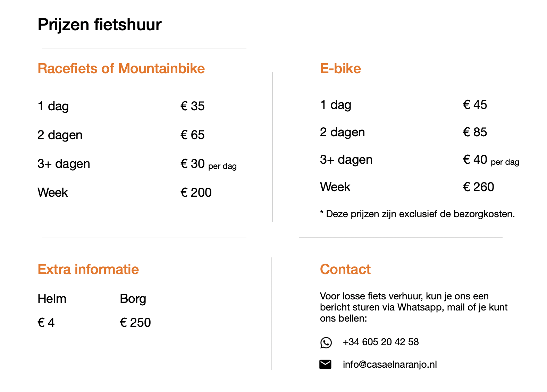The width and height of the screenshot is (547, 392).
Task: Click the WhatsApp phone number +34 605 20 42 58
Action: [x=380, y=342]
